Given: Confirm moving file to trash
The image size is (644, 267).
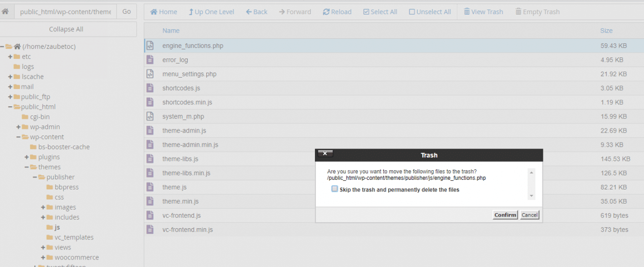Looking at the screenshot, I should [x=505, y=215].
